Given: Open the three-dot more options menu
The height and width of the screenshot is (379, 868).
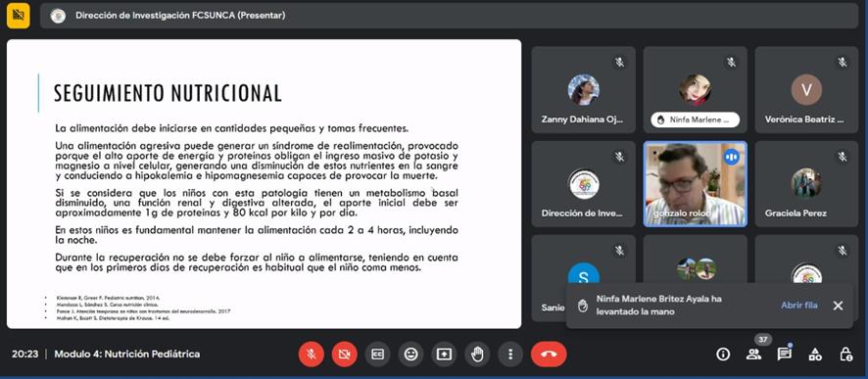Looking at the screenshot, I should (510, 355).
